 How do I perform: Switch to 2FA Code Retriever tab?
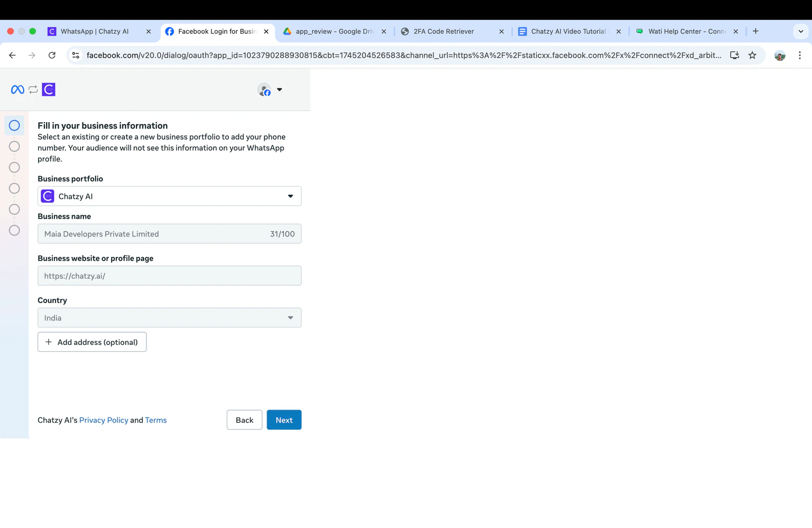point(453,31)
